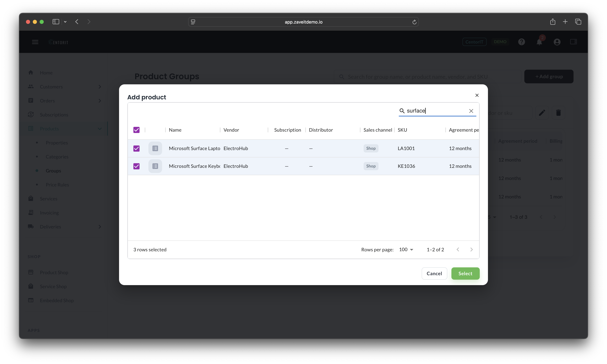The width and height of the screenshot is (607, 364).
Task: Clear the surface search text
Action: pyautogui.click(x=471, y=111)
